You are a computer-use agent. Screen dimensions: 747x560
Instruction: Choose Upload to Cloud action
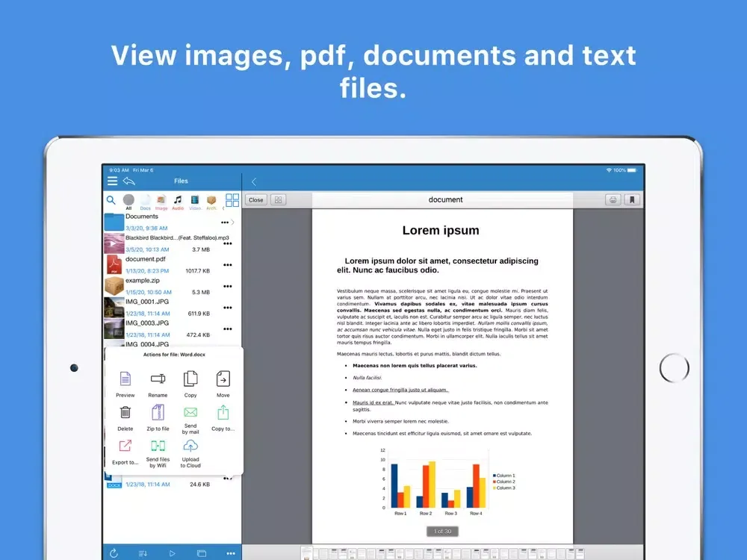click(190, 453)
